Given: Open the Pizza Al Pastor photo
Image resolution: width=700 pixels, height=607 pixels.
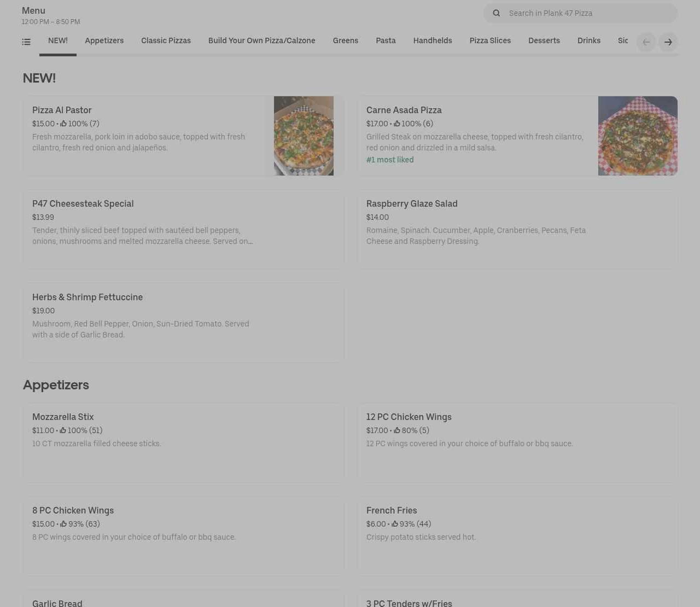Looking at the screenshot, I should click(304, 136).
